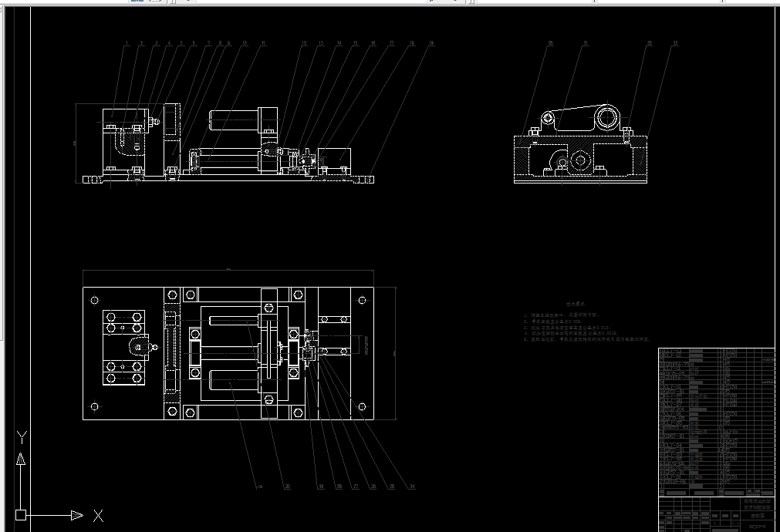Select balloon number 30 below plan view
The image size is (780, 532).
[x=287, y=487]
